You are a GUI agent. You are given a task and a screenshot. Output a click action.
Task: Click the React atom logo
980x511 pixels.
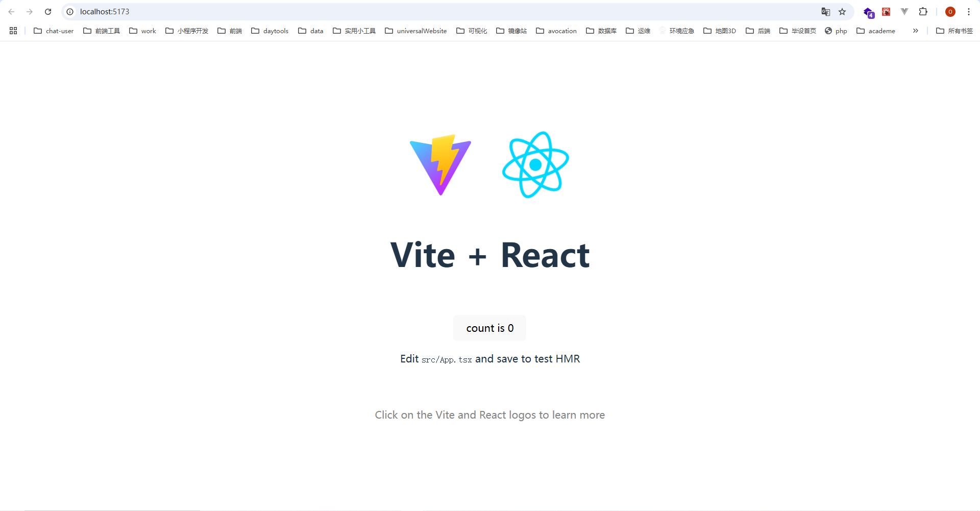point(535,165)
